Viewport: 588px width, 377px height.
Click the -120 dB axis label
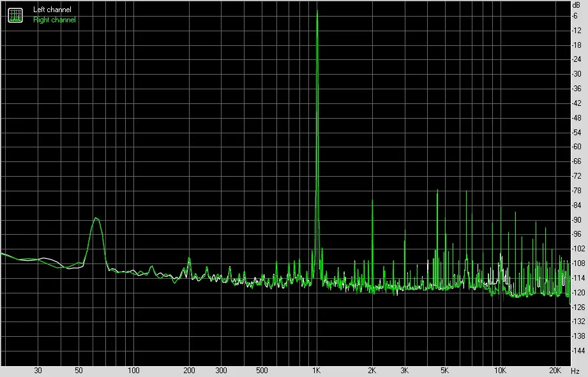pyautogui.click(x=578, y=293)
